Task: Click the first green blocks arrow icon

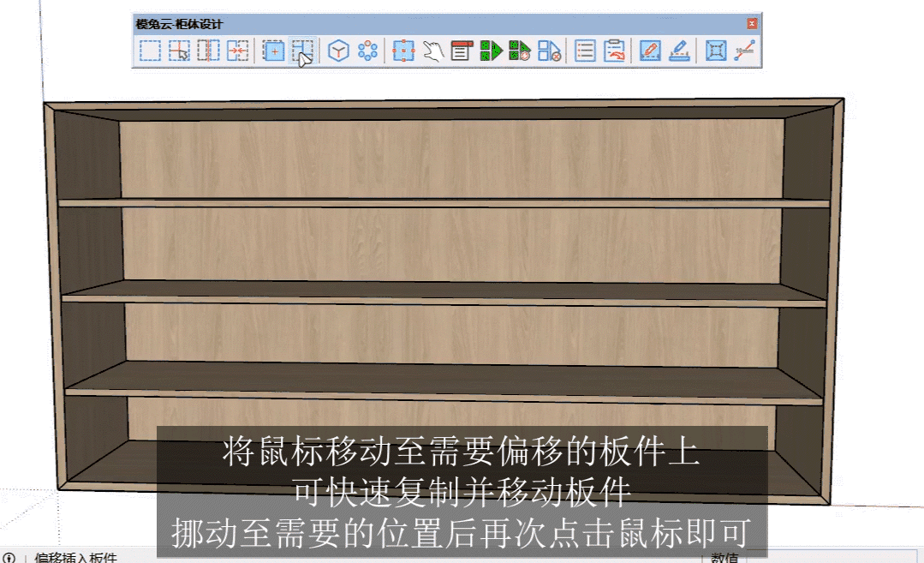Action: 491,51
